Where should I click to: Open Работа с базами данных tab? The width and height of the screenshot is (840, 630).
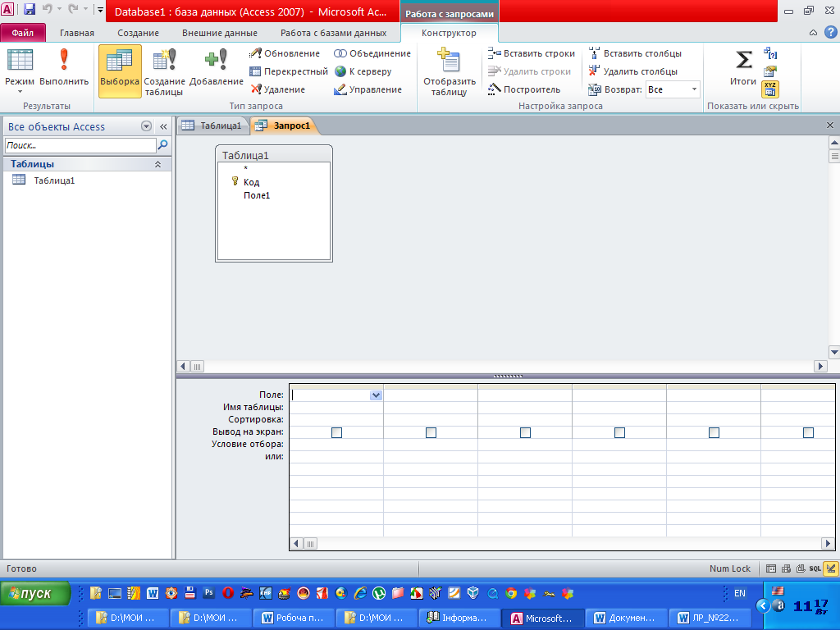point(333,33)
